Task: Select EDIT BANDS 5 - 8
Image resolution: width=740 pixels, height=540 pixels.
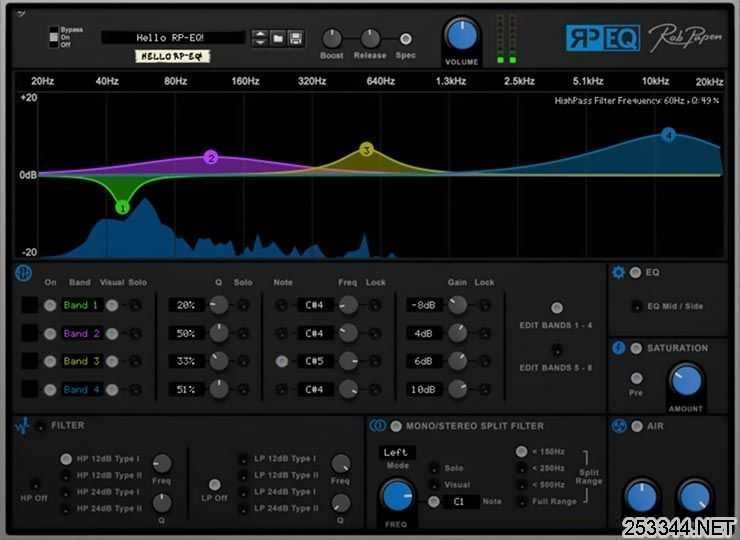Action: (x=557, y=350)
